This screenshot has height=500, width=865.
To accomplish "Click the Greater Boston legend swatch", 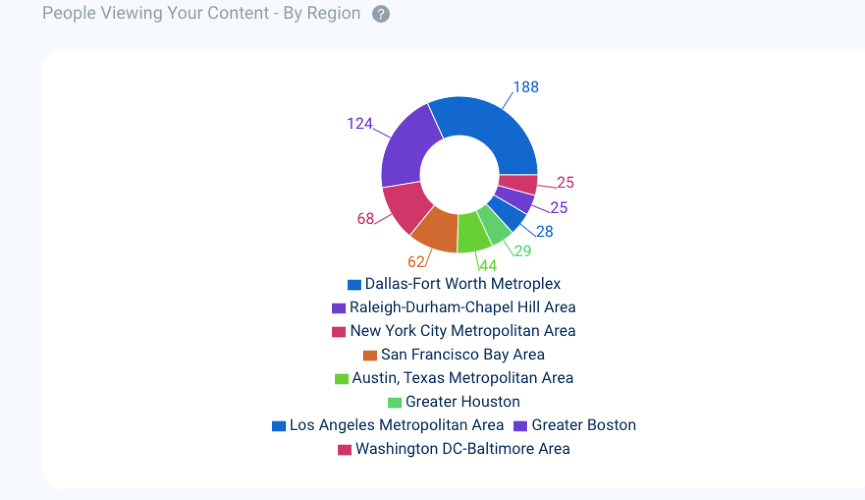I will click(x=521, y=426).
